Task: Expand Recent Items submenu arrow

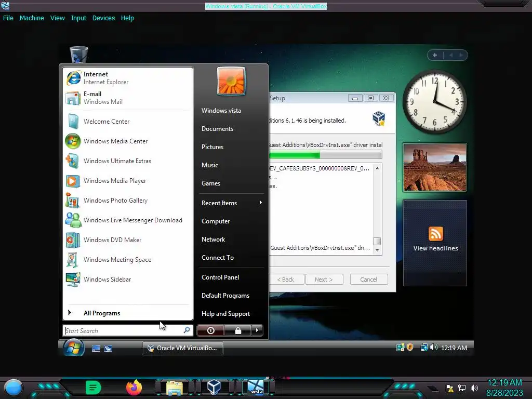Action: (261, 203)
